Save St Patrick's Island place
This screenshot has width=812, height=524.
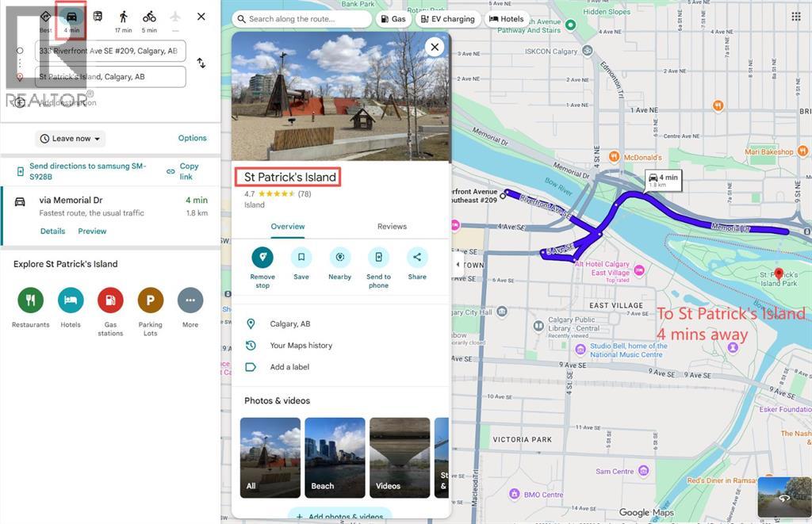(301, 258)
